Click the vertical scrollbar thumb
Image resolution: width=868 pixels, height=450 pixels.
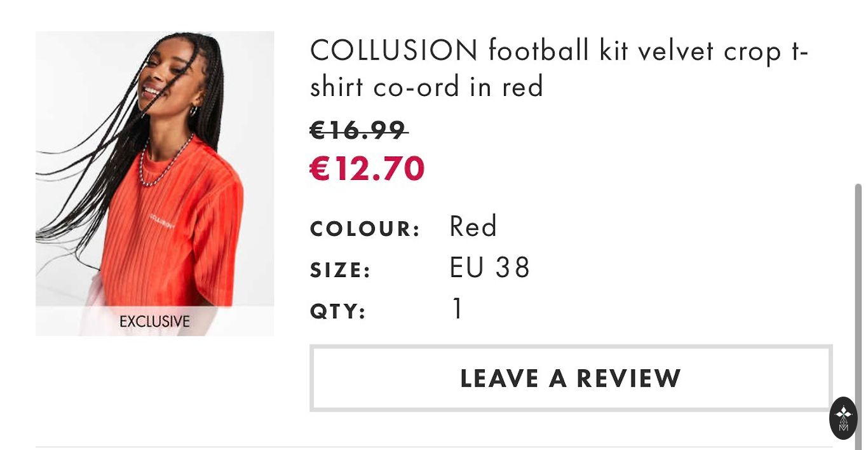[x=858, y=286]
